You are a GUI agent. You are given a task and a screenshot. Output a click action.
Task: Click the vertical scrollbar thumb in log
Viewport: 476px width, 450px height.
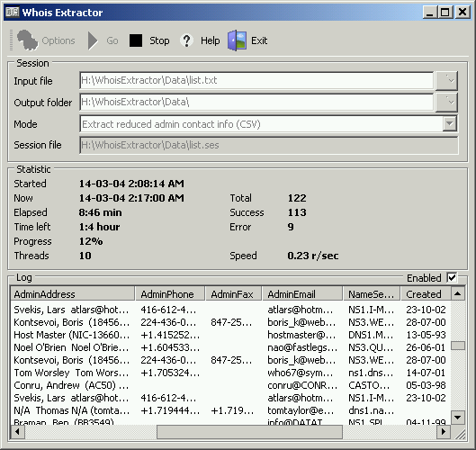click(x=458, y=346)
